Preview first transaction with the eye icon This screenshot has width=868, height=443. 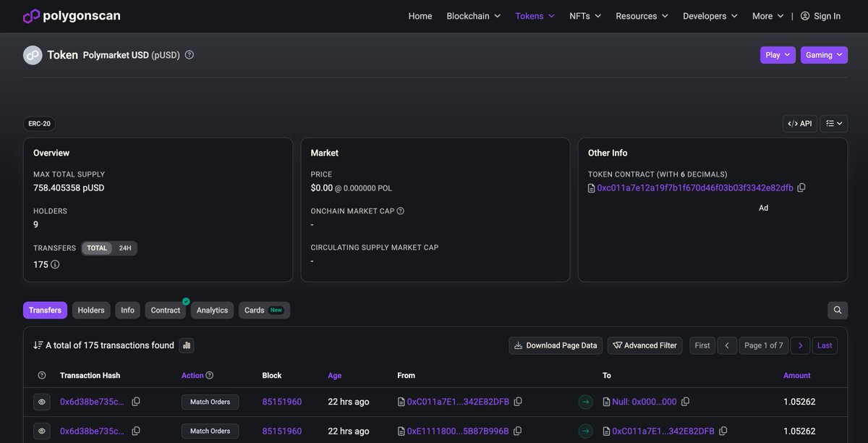click(42, 402)
